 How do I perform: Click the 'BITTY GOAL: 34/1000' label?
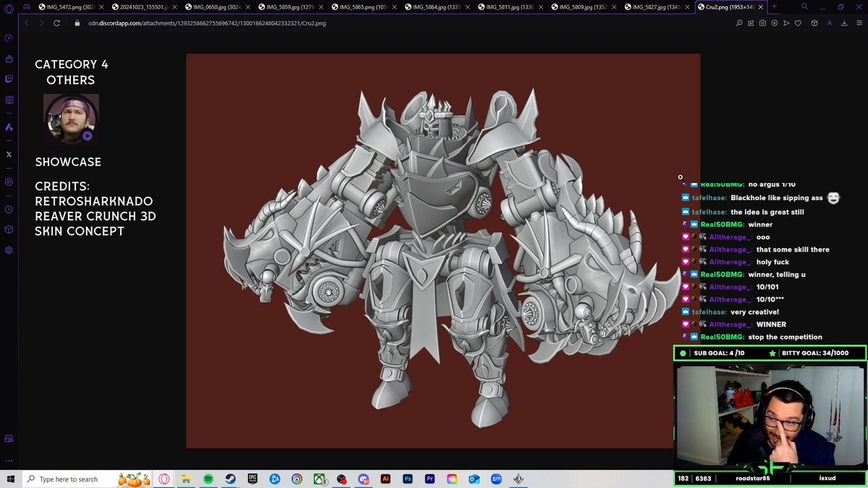(816, 354)
